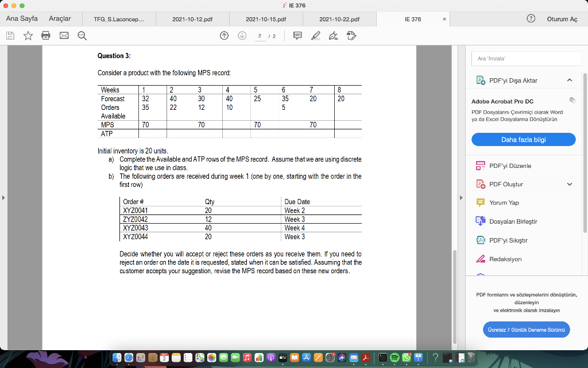Viewport: 588px width, 368px height.
Task: Open the sign document pen tool
Action: click(333, 36)
